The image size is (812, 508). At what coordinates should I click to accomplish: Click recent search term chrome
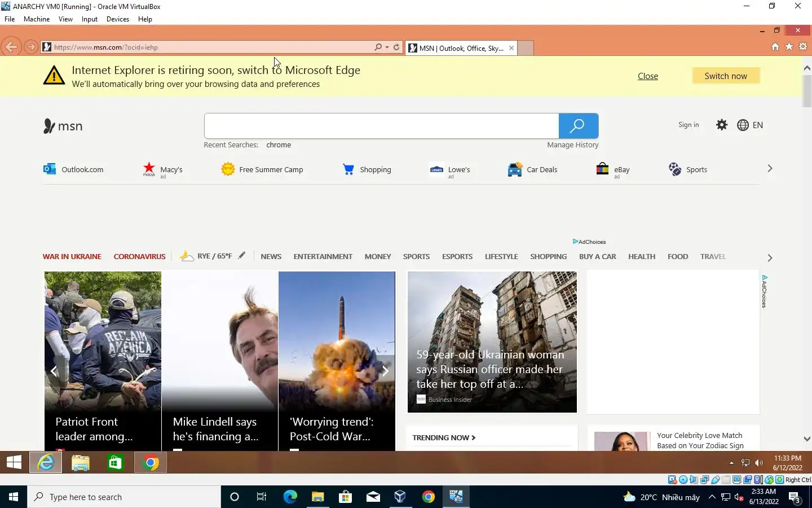tap(279, 145)
